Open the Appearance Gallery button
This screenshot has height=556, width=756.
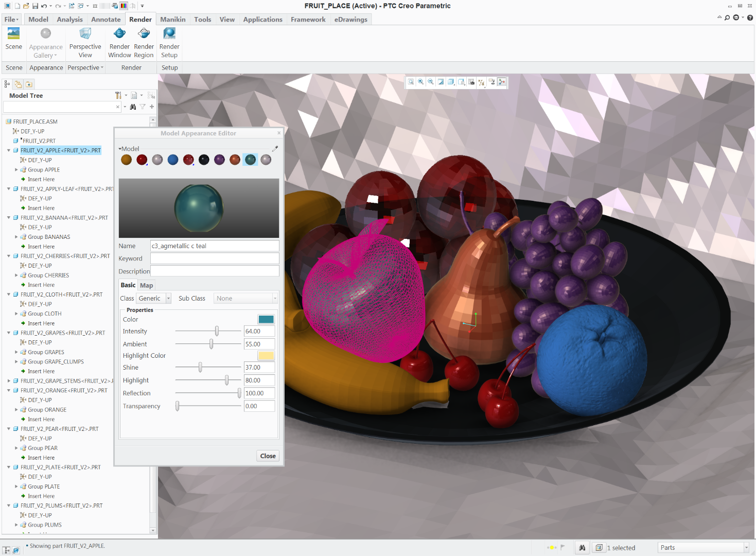[x=46, y=42]
